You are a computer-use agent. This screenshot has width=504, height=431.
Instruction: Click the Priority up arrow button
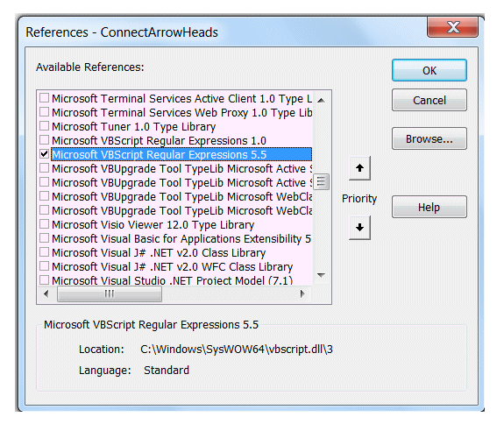tap(359, 168)
